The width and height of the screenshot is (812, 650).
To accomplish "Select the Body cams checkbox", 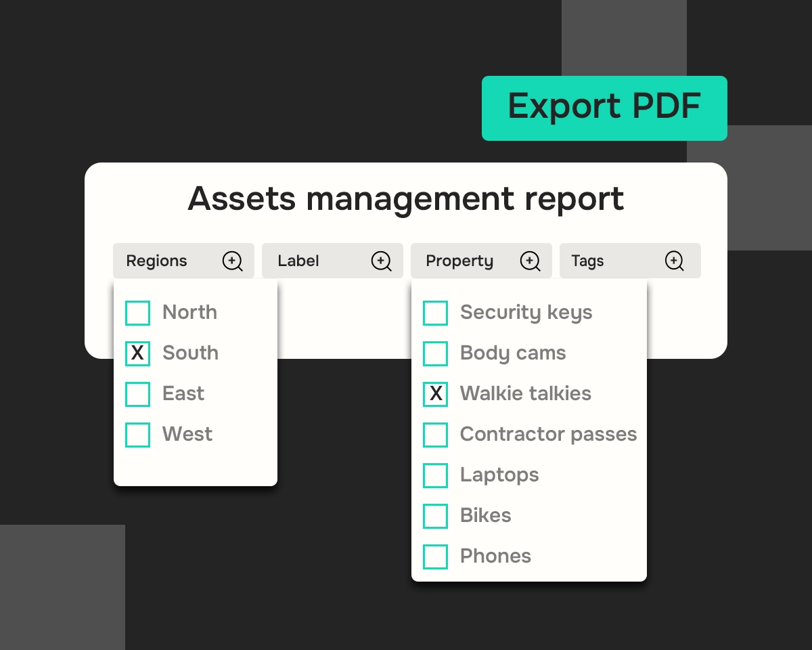I will coord(435,353).
